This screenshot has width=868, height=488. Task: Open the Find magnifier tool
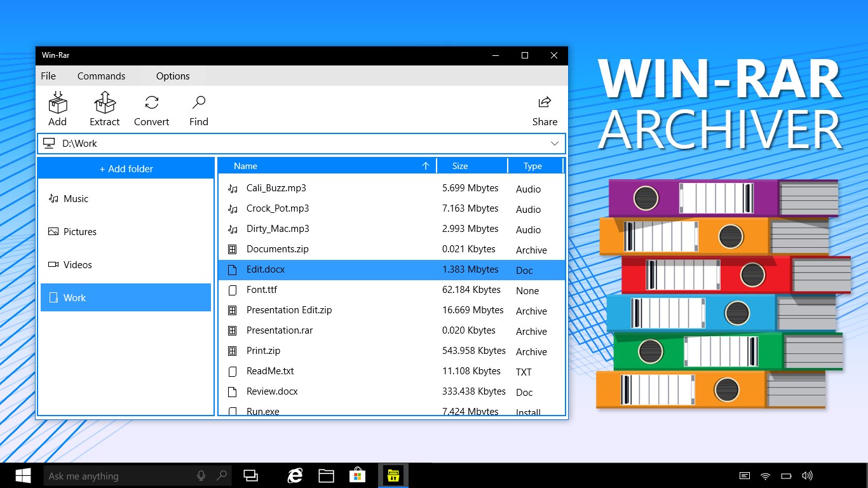pos(199,102)
